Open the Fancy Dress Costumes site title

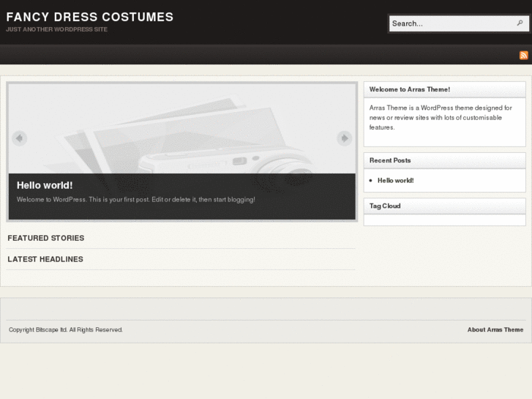click(89, 16)
